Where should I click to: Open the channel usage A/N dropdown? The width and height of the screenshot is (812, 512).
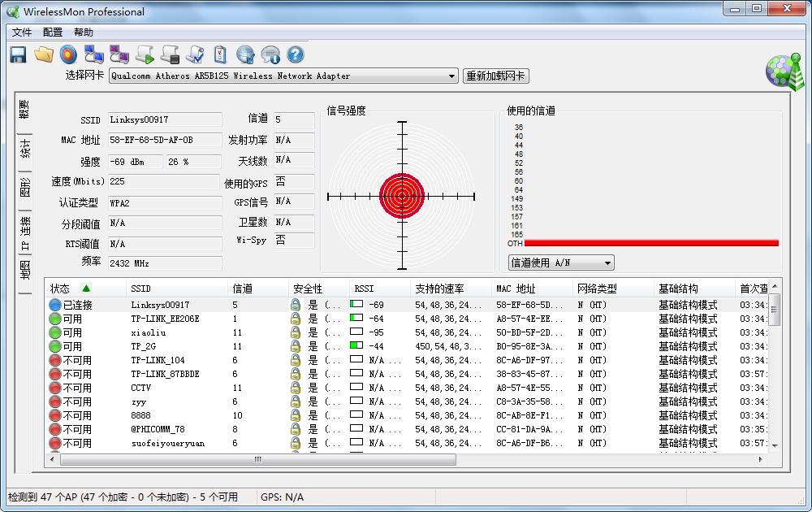(x=607, y=263)
